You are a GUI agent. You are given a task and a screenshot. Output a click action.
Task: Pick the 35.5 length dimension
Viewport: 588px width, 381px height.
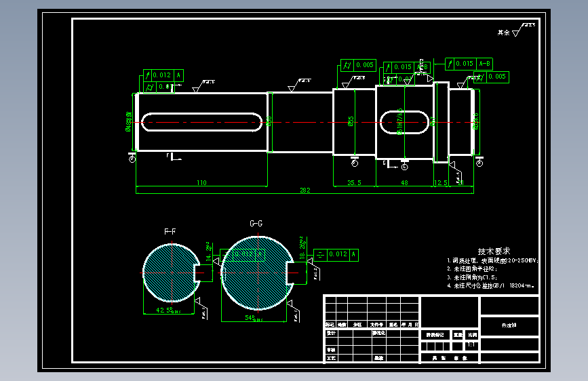pos(354,182)
